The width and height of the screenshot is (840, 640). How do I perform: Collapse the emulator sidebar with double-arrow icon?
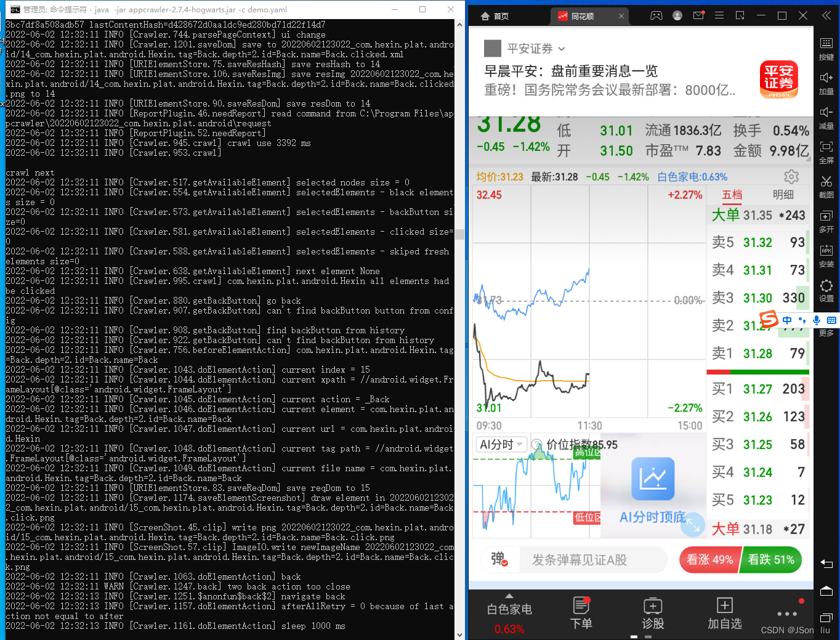tap(826, 16)
